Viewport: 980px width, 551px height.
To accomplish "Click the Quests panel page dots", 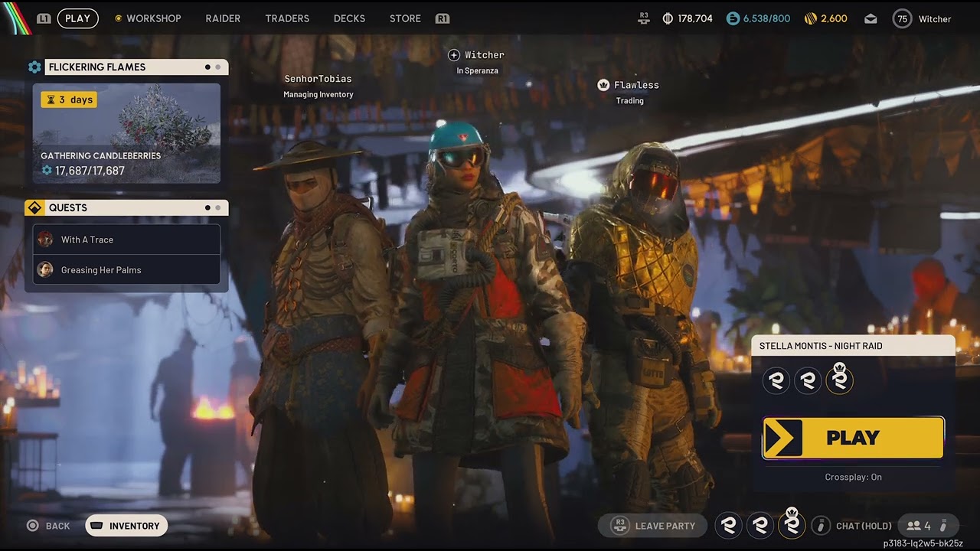I will (213, 207).
